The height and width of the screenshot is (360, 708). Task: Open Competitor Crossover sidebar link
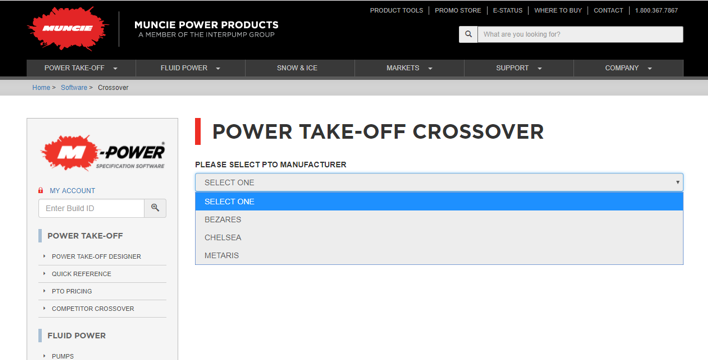pyautogui.click(x=93, y=309)
